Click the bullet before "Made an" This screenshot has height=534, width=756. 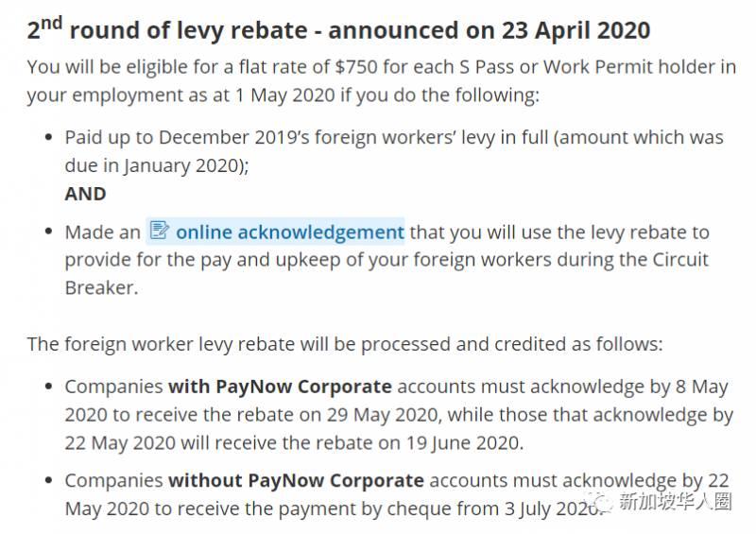click(49, 233)
